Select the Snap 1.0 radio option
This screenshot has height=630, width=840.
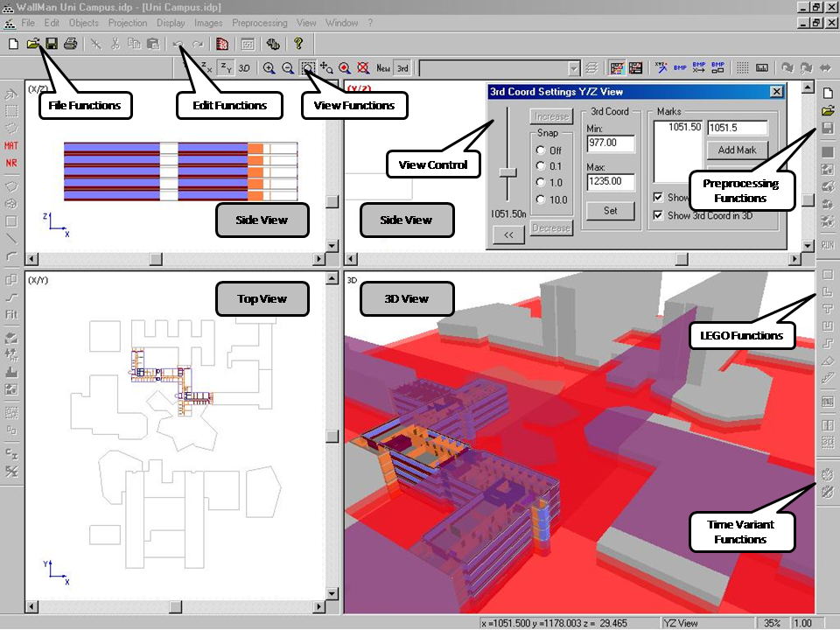(x=541, y=183)
